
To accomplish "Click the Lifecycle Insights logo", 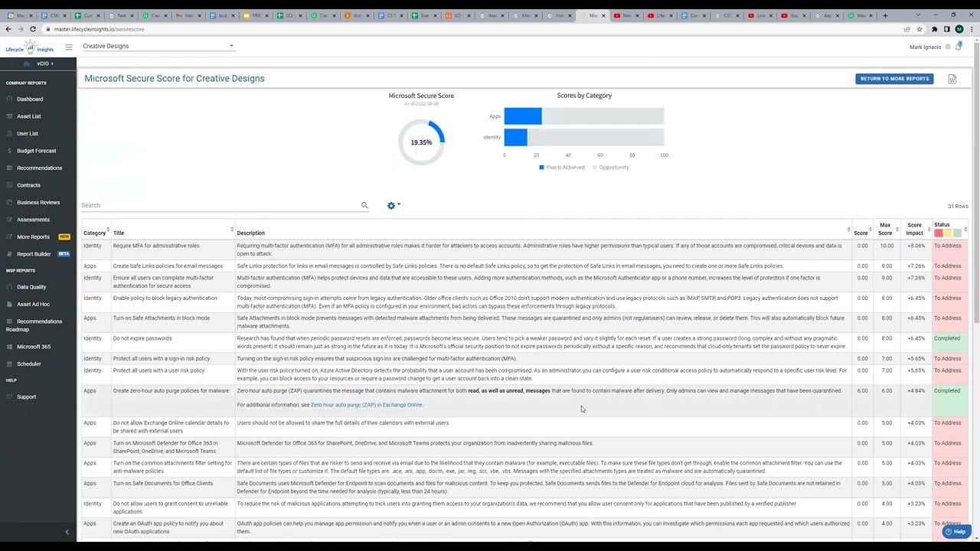I will [x=30, y=47].
